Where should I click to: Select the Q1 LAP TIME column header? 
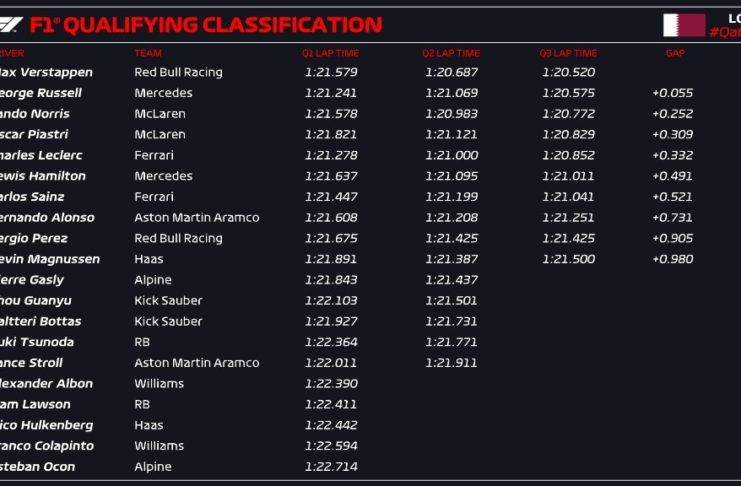point(330,53)
